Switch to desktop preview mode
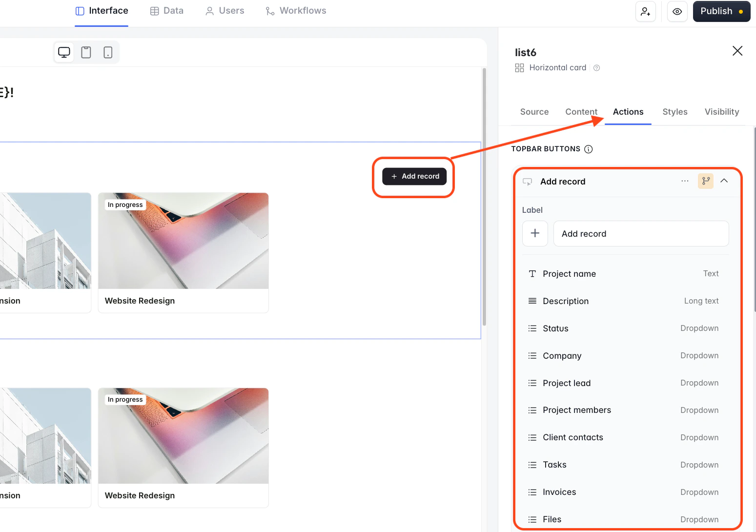 (x=64, y=52)
